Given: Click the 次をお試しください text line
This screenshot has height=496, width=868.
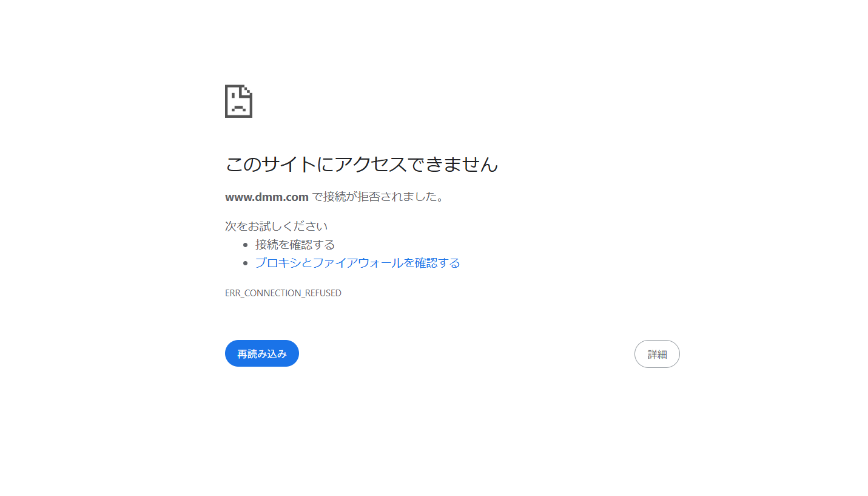Looking at the screenshot, I should click(277, 226).
